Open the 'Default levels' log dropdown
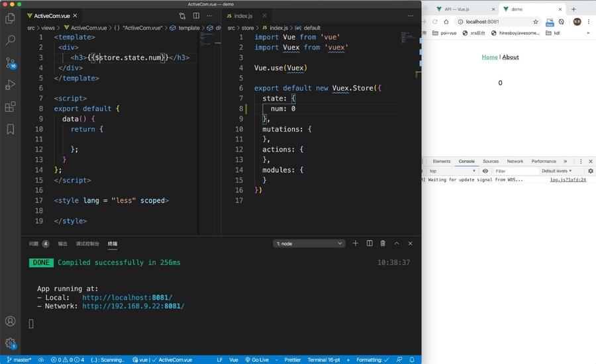596x364 pixels. (x=556, y=171)
